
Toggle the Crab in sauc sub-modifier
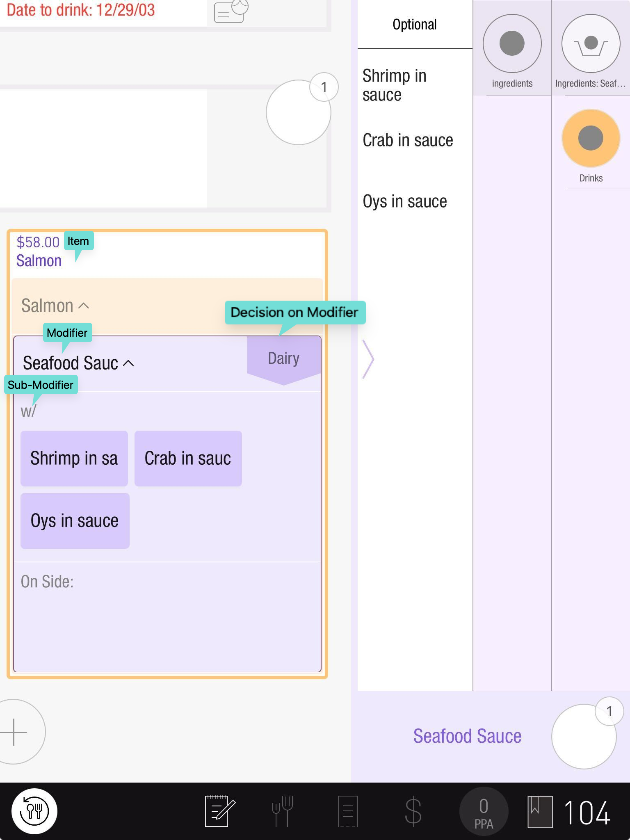188,459
